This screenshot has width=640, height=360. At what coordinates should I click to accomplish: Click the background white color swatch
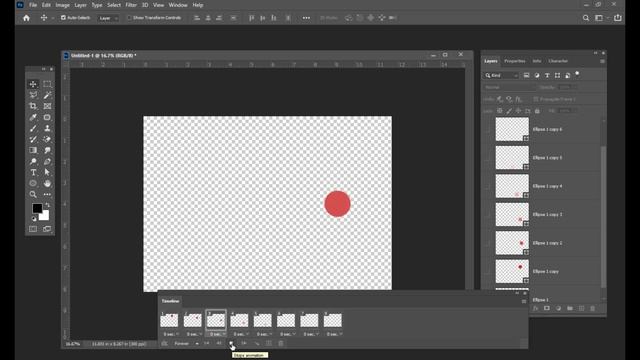[x=45, y=216]
